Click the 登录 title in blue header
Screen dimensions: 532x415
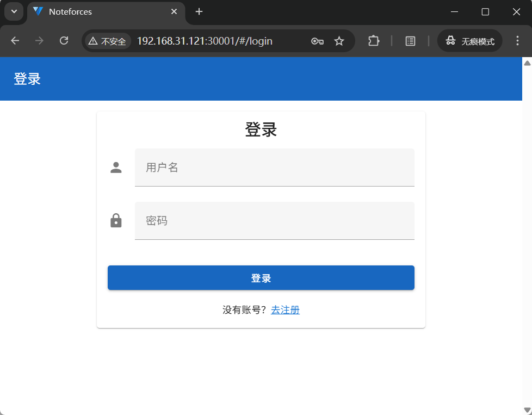pos(27,79)
